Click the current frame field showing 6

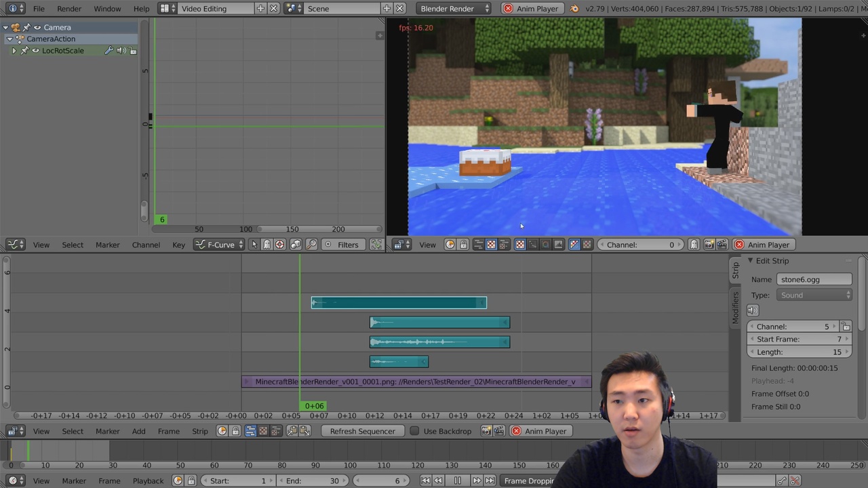(382, 481)
